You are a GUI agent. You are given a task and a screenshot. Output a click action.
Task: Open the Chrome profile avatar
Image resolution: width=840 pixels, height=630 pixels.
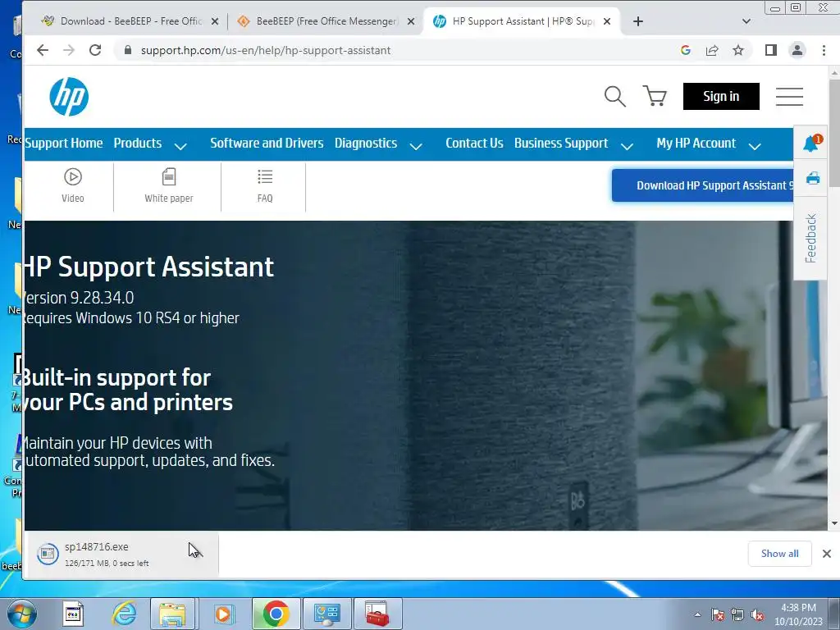click(797, 50)
